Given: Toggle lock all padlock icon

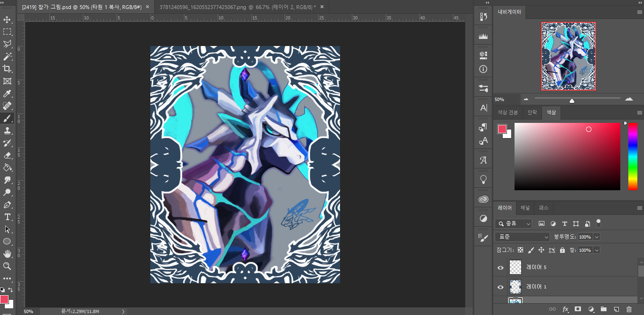Looking at the screenshot, I should tap(562, 250).
